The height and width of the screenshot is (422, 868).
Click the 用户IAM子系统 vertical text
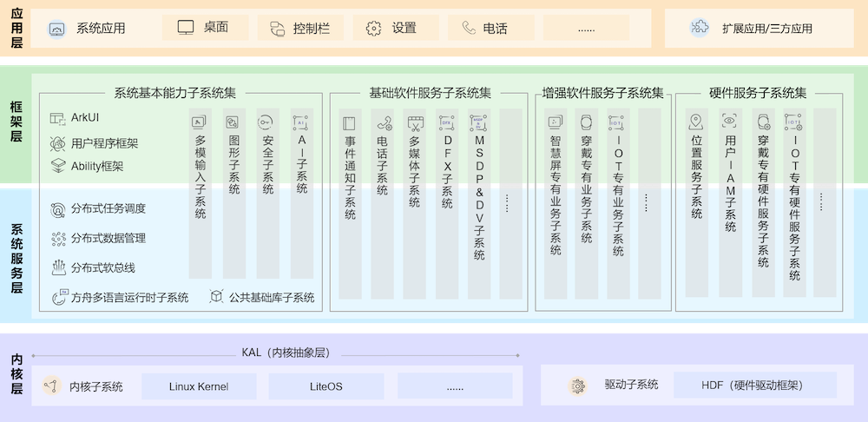[x=731, y=182]
